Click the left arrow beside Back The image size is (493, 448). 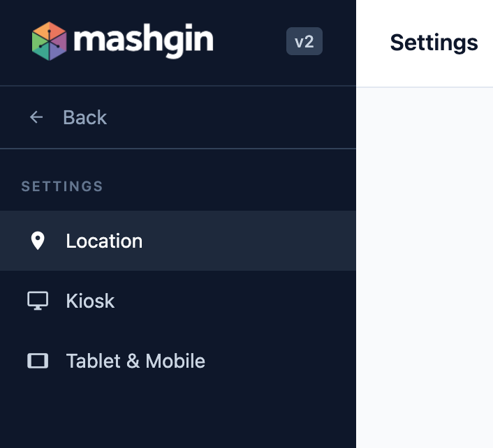[x=36, y=117]
